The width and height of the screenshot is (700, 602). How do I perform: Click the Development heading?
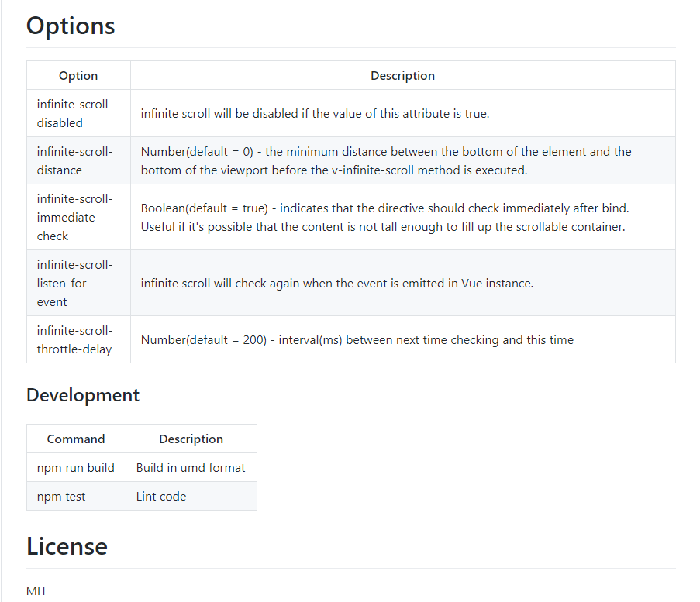(83, 395)
